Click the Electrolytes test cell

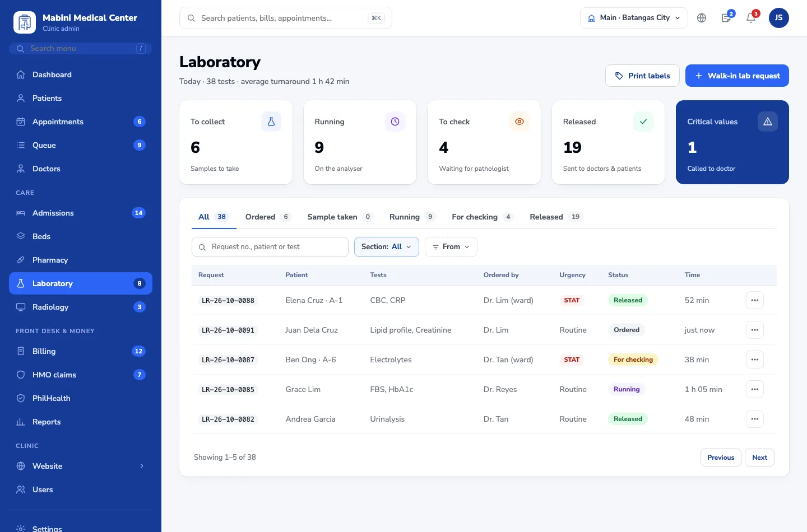point(391,360)
